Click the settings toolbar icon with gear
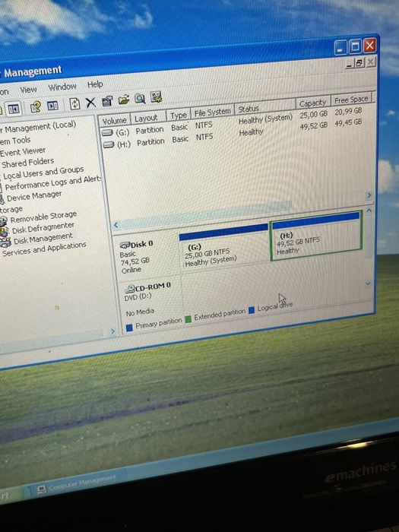The width and height of the screenshot is (399, 532). 156,97
